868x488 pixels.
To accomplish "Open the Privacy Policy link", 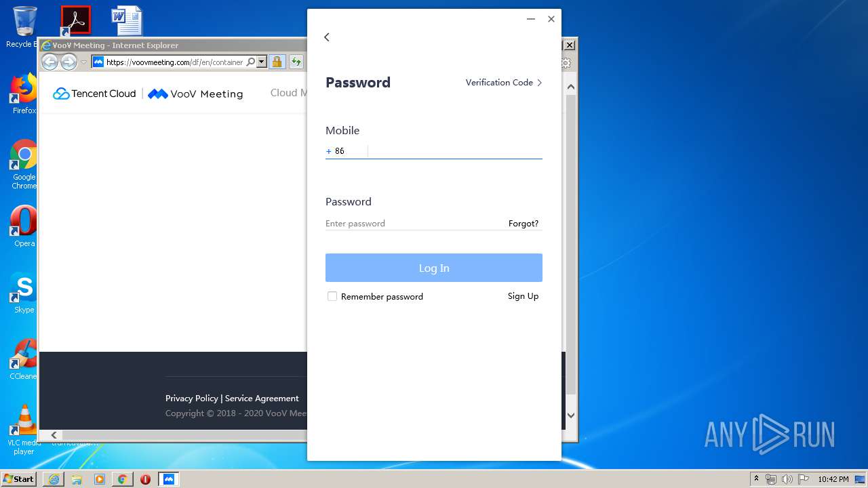I will tap(192, 399).
